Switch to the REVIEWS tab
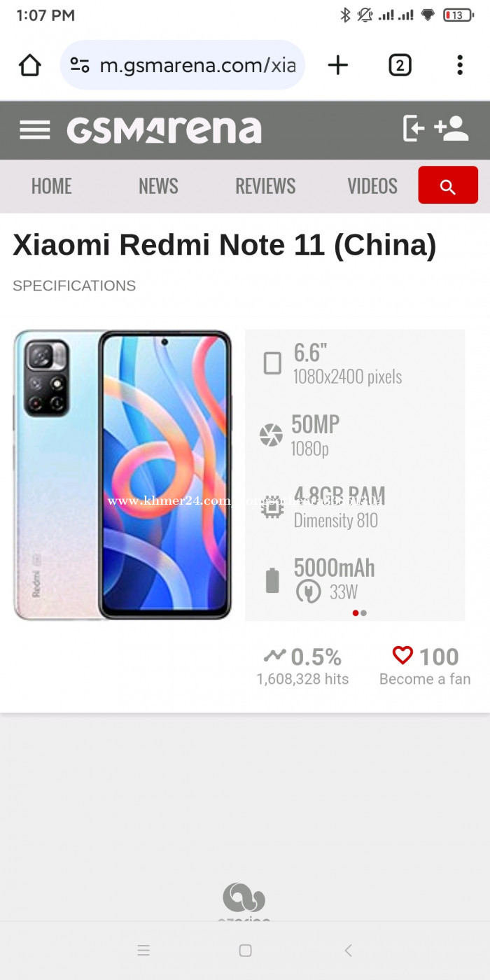 pyautogui.click(x=265, y=186)
